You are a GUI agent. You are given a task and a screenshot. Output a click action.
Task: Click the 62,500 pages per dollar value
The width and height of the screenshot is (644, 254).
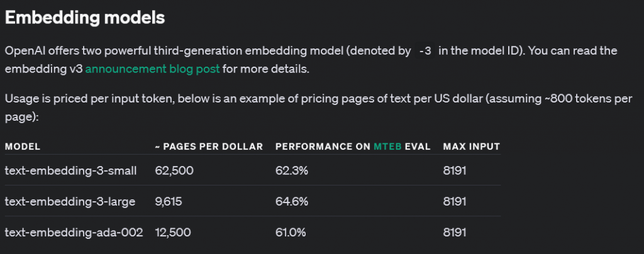pyautogui.click(x=174, y=170)
